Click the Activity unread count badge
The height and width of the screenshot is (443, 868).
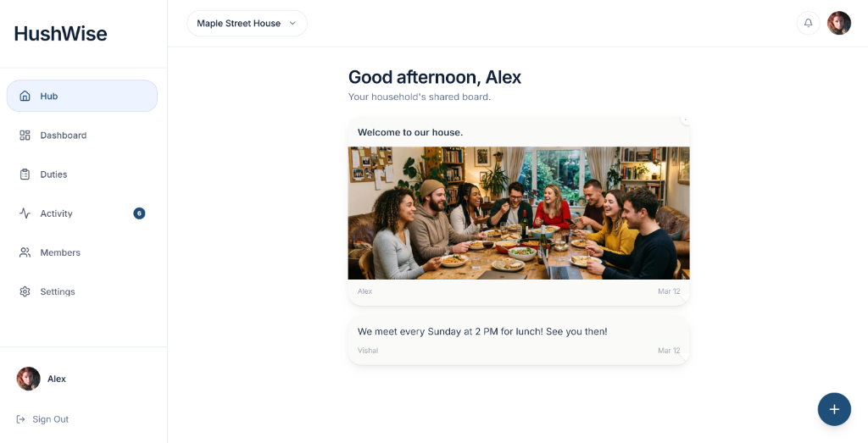tap(139, 213)
